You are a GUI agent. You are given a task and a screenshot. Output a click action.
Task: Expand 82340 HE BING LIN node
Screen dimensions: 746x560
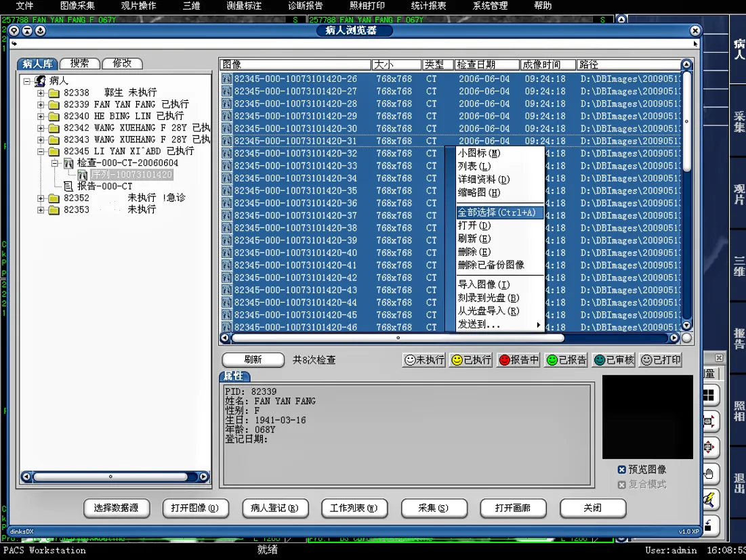pyautogui.click(x=41, y=116)
